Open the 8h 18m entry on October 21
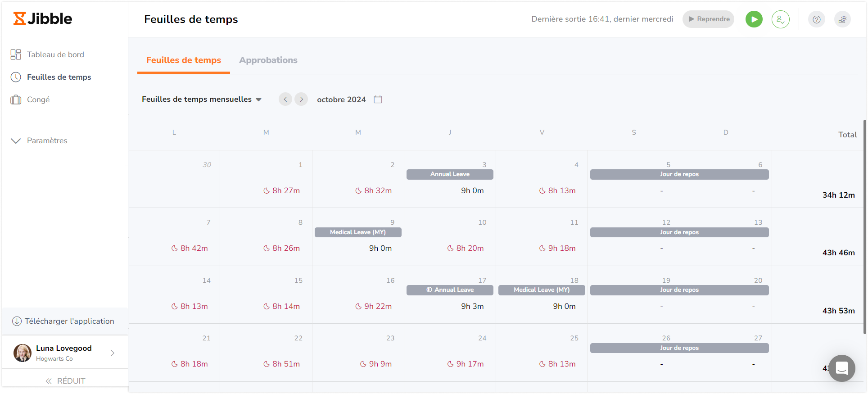 [x=190, y=364]
